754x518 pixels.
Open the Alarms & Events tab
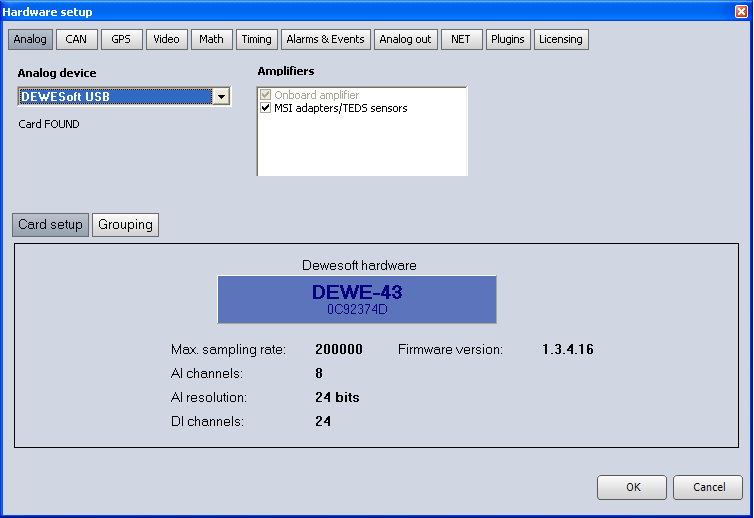click(x=326, y=39)
